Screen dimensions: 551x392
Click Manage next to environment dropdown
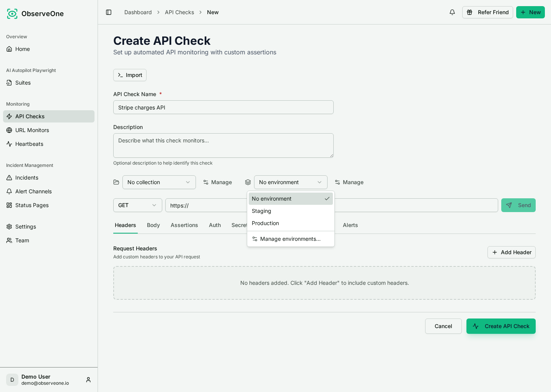click(x=349, y=182)
